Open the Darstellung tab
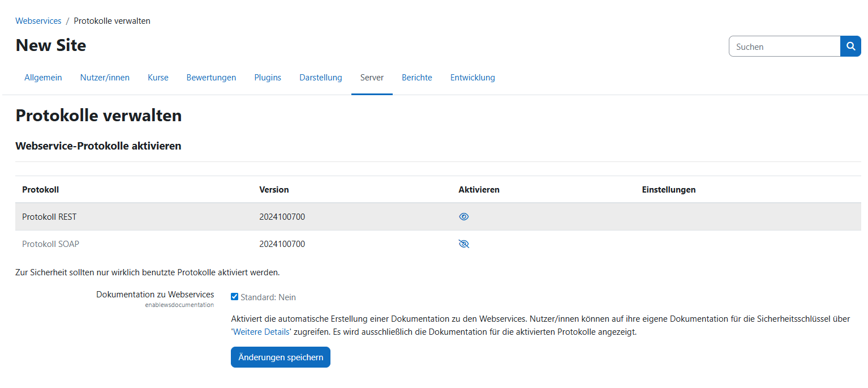Image resolution: width=868 pixels, height=388 pixels. (x=320, y=78)
